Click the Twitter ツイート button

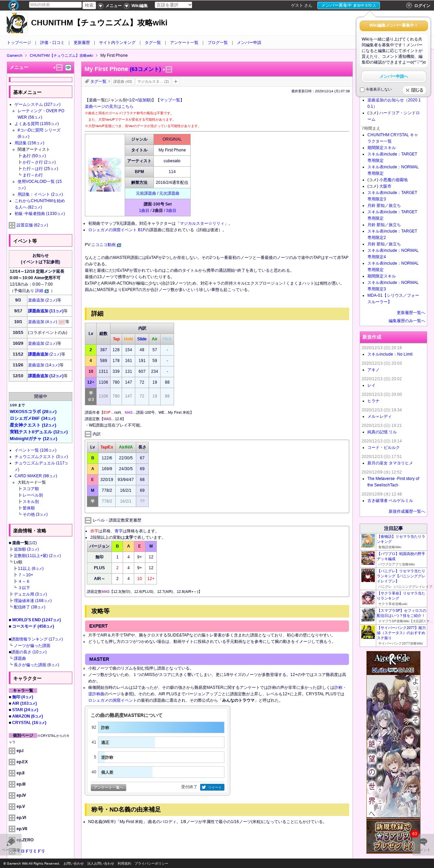(212, 787)
